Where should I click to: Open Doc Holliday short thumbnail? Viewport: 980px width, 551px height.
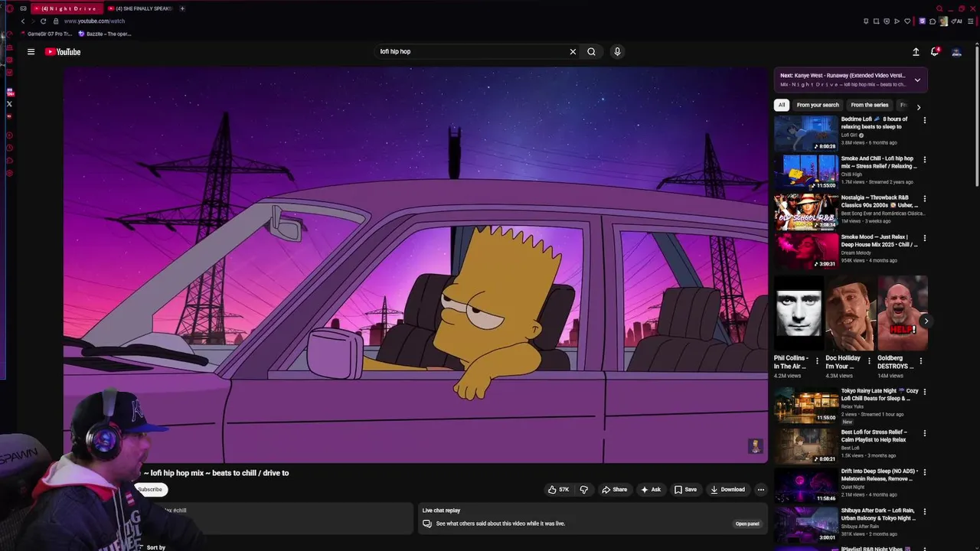point(850,313)
